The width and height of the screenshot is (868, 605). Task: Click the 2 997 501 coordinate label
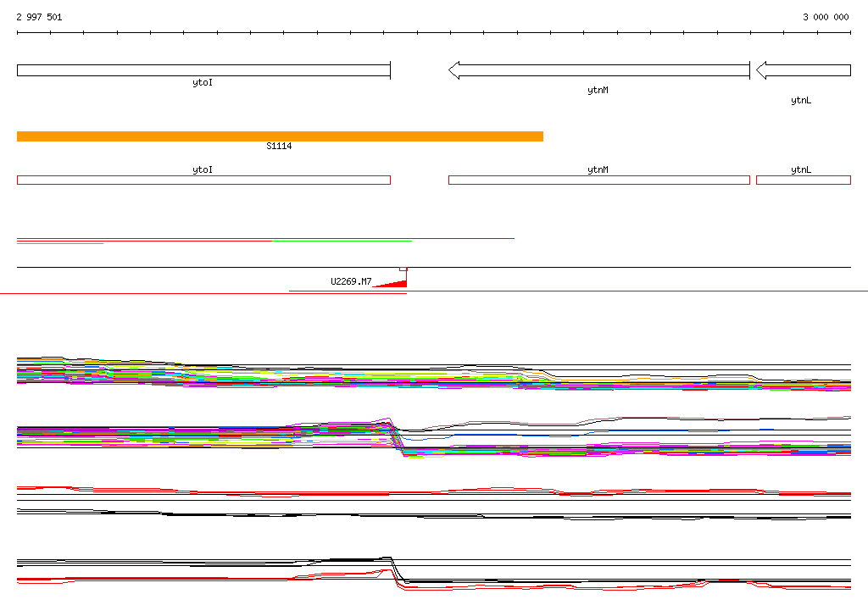(39, 17)
